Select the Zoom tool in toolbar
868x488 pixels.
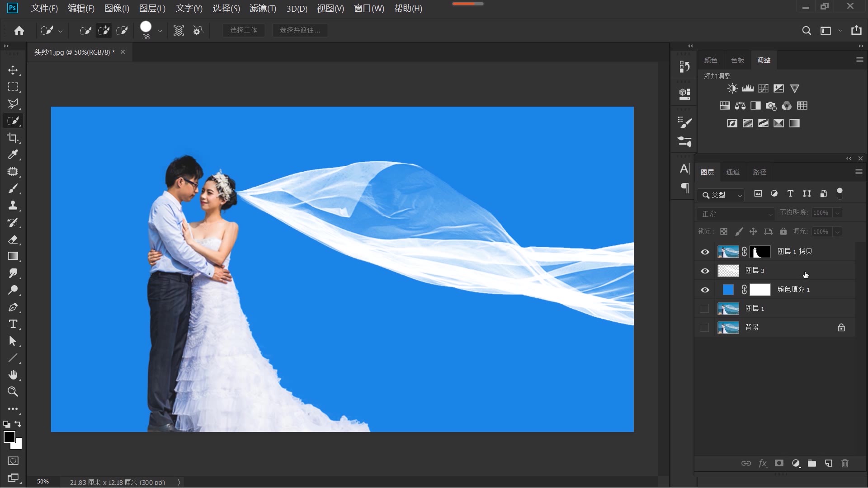click(x=13, y=392)
